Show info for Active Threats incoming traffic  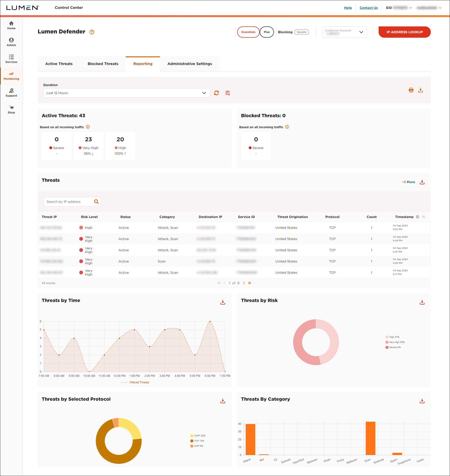click(x=88, y=127)
